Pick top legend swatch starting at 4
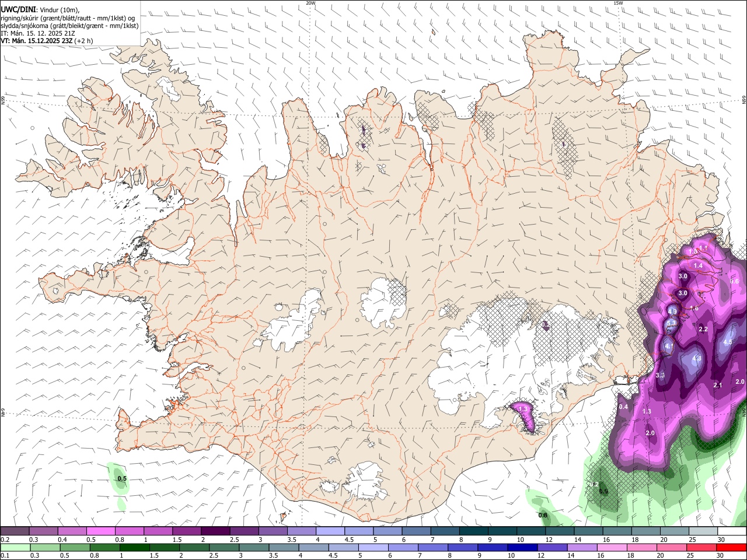This screenshot has width=747, height=560. (330, 531)
